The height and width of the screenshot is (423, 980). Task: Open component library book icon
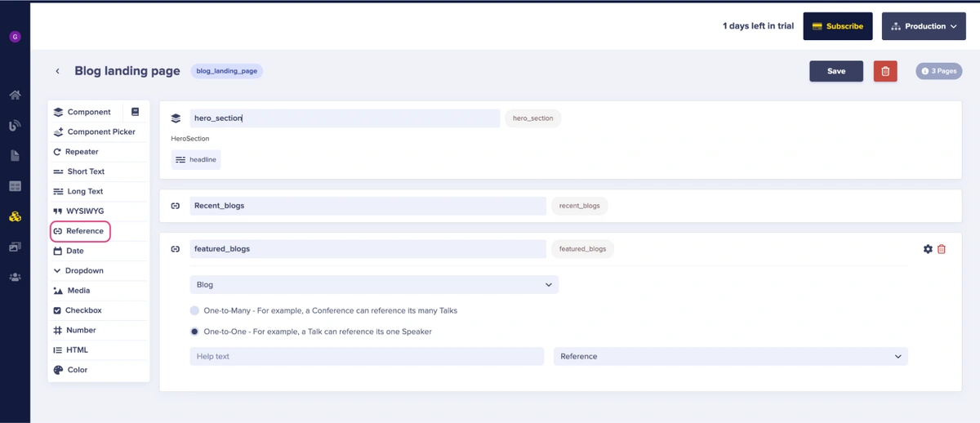[x=136, y=112]
